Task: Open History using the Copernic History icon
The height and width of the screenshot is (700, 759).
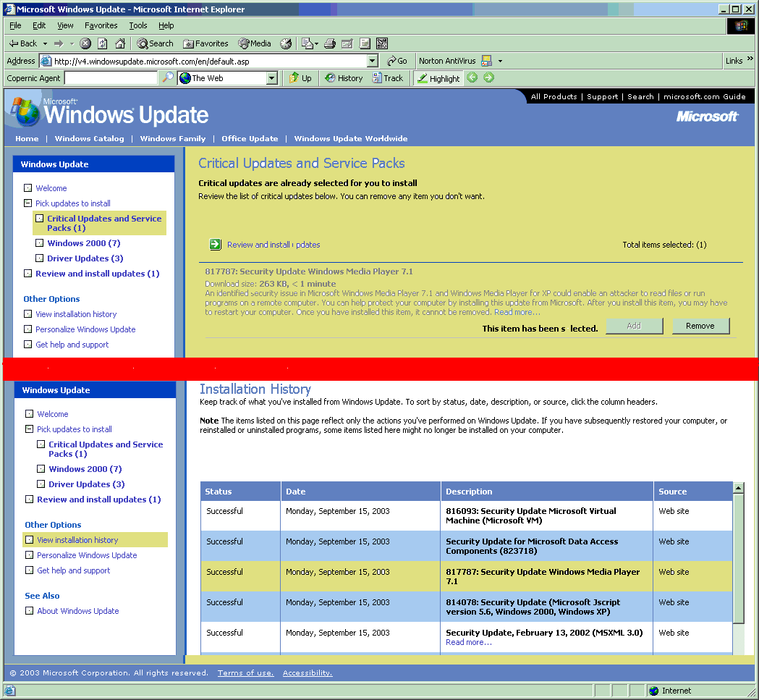Action: 343,78
